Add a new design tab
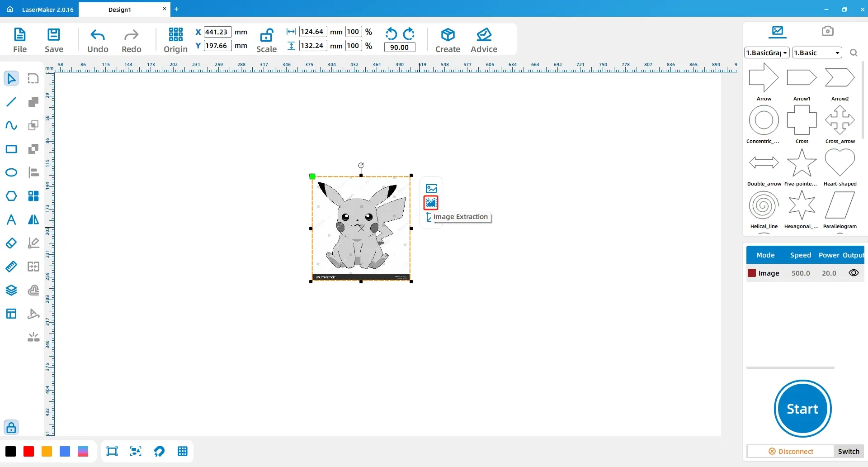This screenshot has width=868, height=467. coord(176,9)
